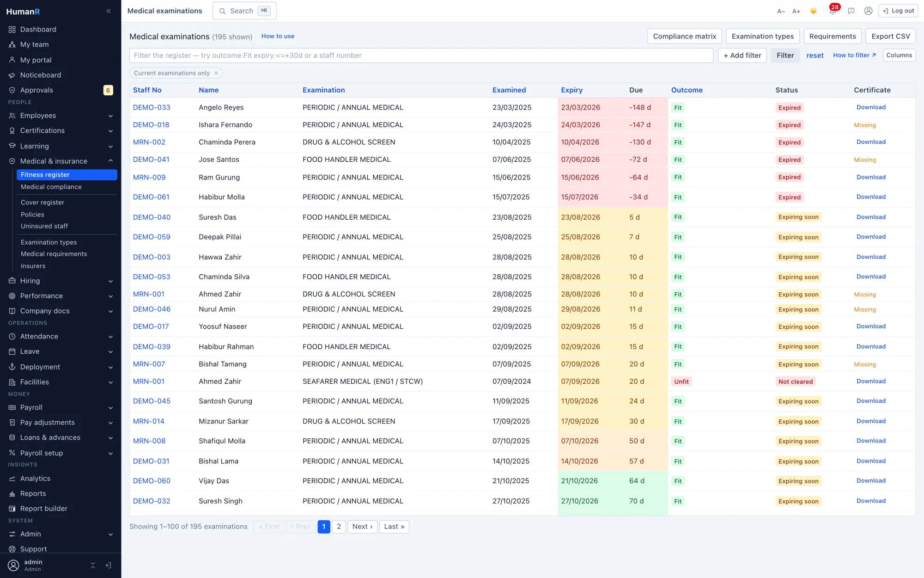Click the Support lifebuoy icon
Viewport: 924px width, 578px height.
coord(12,549)
